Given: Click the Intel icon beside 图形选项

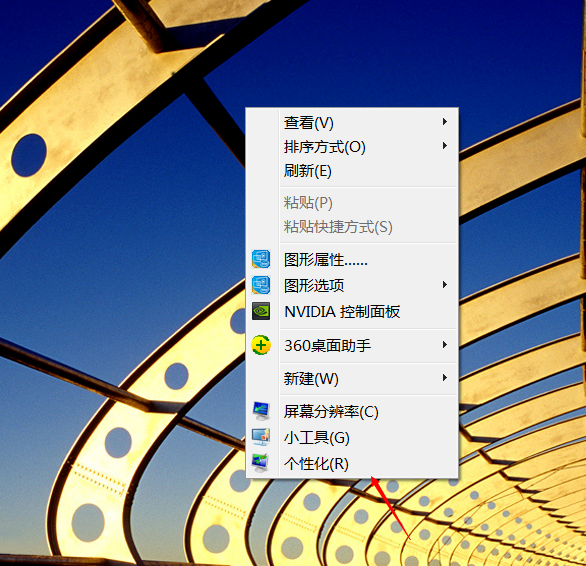Looking at the screenshot, I should pos(261,285).
